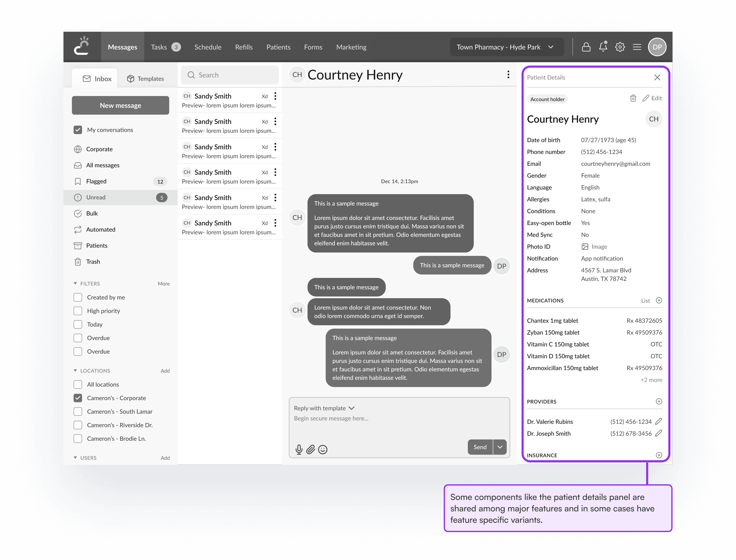Image resolution: width=736 pixels, height=560 pixels.
Task: Click the New message button
Action: [120, 105]
